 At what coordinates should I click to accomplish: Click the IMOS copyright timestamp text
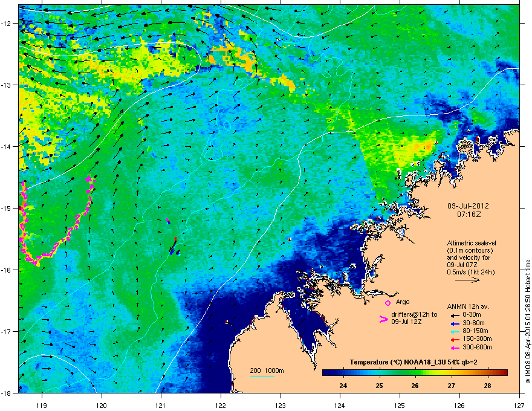click(x=528, y=322)
